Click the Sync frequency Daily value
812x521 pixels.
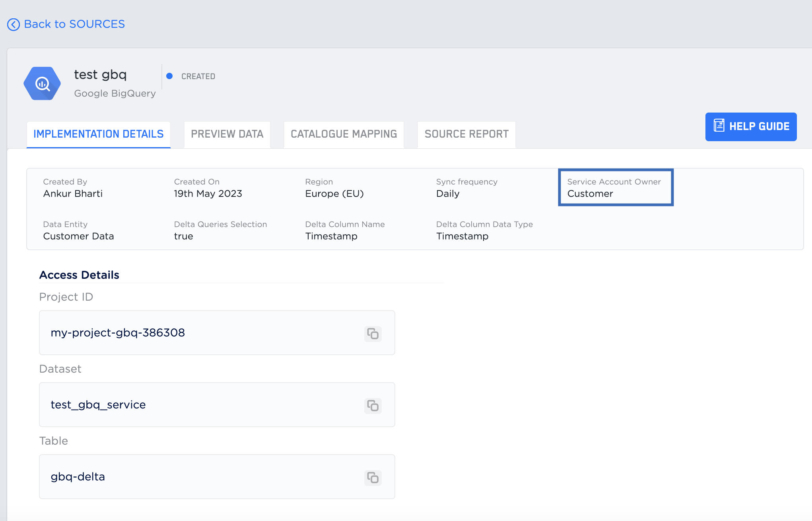click(x=448, y=194)
